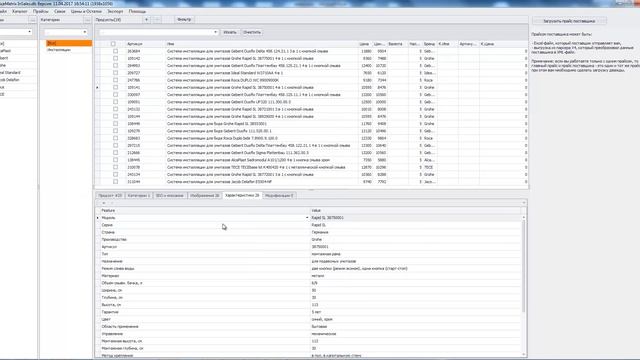Open the brands panel filter dropdown
The height and width of the screenshot is (360, 640).
(x=29, y=32)
